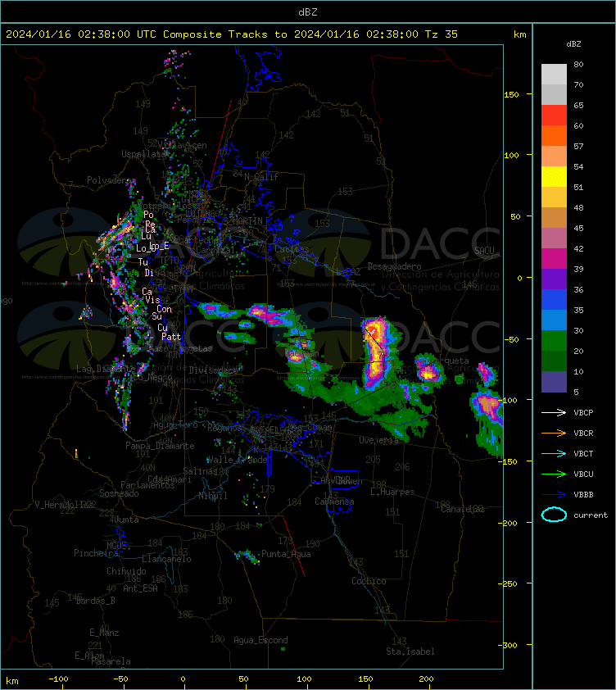This screenshot has height=690, width=616.
Task: Select the blue 36–35 dBZ swatch
Action: coord(554,299)
